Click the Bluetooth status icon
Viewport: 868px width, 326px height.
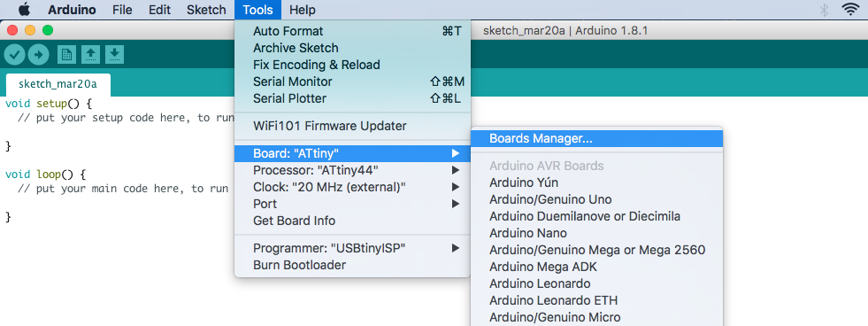(824, 10)
